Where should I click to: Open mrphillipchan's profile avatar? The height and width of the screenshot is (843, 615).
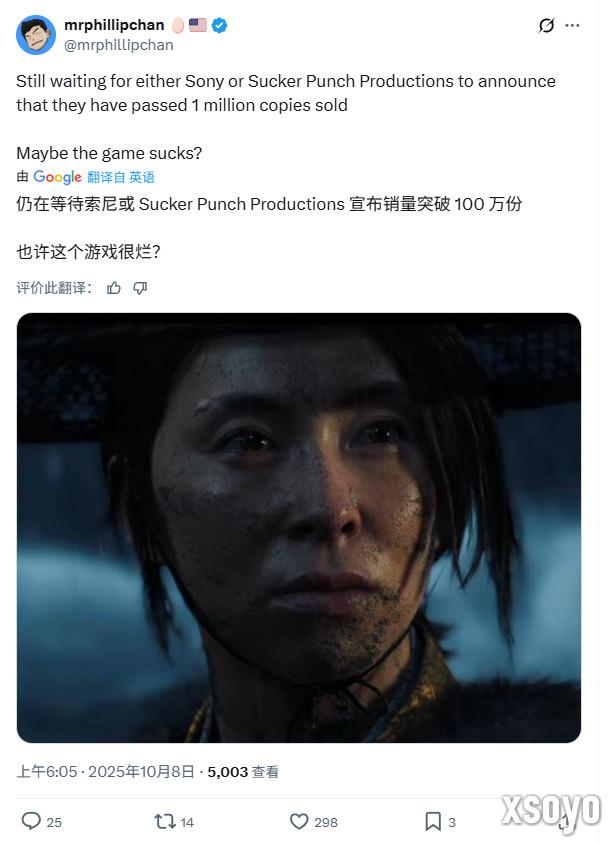(x=36, y=35)
